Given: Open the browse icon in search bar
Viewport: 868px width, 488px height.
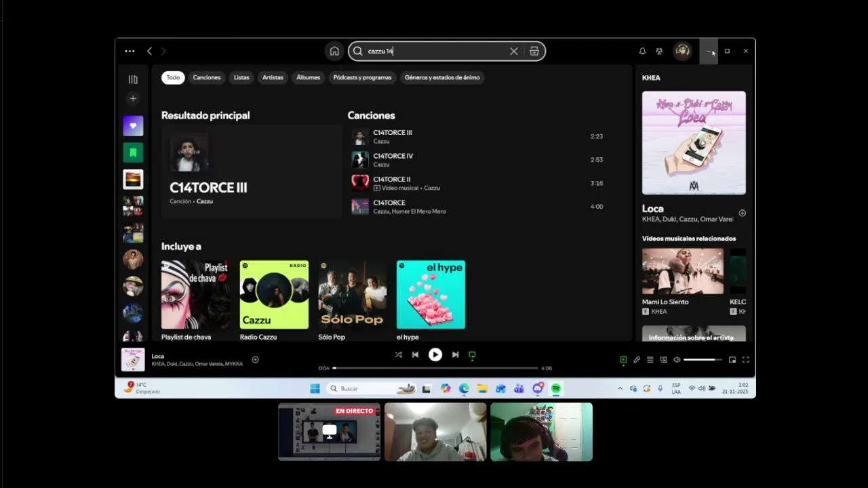Looking at the screenshot, I should 534,51.
